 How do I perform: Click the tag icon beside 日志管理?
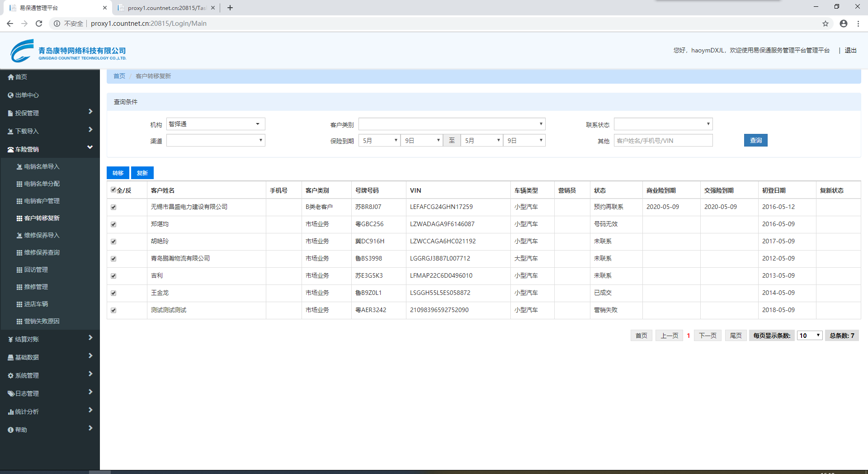point(11,394)
